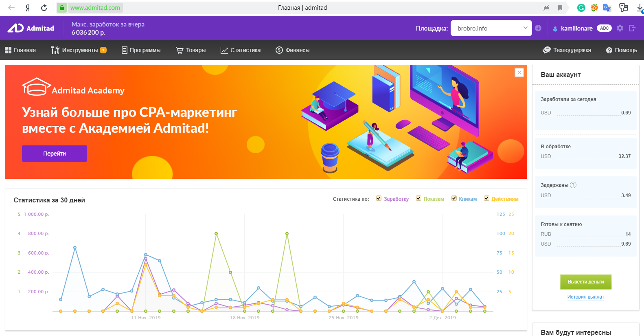Screen dimensions: 644x336
Task: Open Помощь help menu
Action: 622,50
